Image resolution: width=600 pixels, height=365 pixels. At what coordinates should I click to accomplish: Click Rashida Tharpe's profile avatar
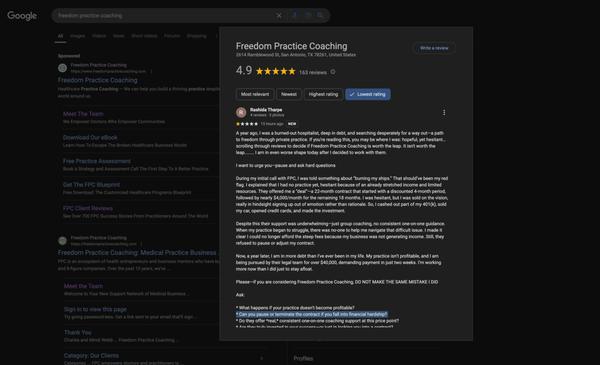(x=241, y=112)
